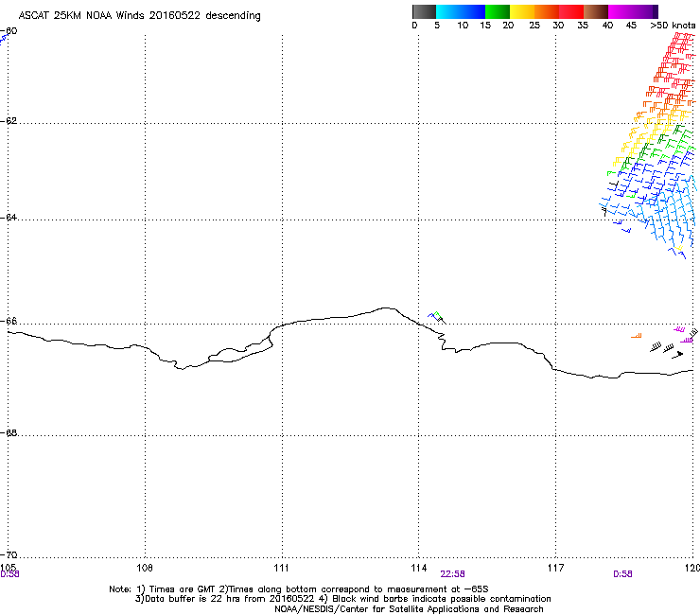Select the yellow wind barbs in the swath
Image resolution: width=700 pixels, height=615 pixels.
629,147
